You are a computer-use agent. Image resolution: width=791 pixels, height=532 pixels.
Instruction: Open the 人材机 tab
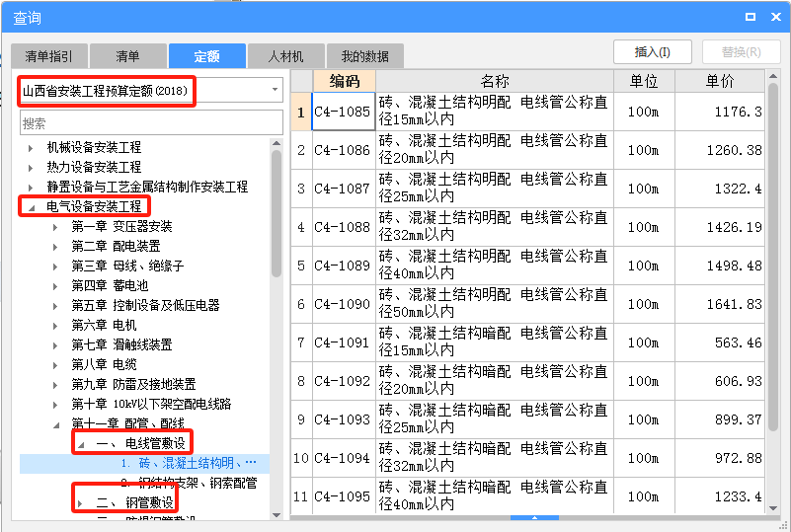(x=285, y=56)
